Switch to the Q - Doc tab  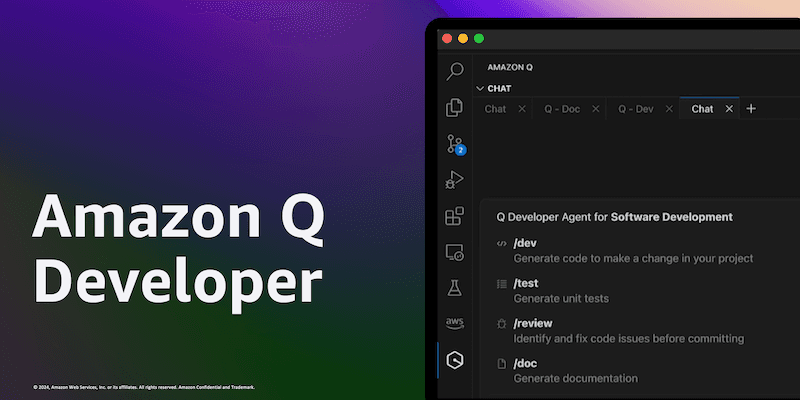click(561, 109)
